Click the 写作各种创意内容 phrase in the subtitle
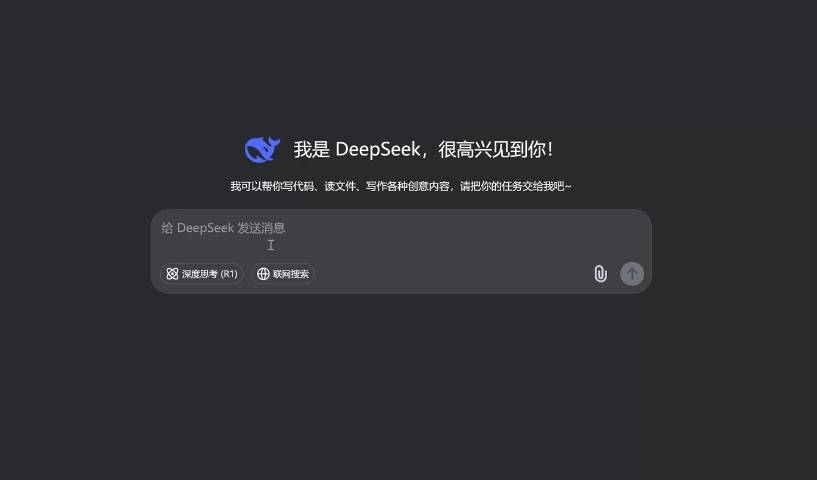The image size is (817, 480). point(407,186)
